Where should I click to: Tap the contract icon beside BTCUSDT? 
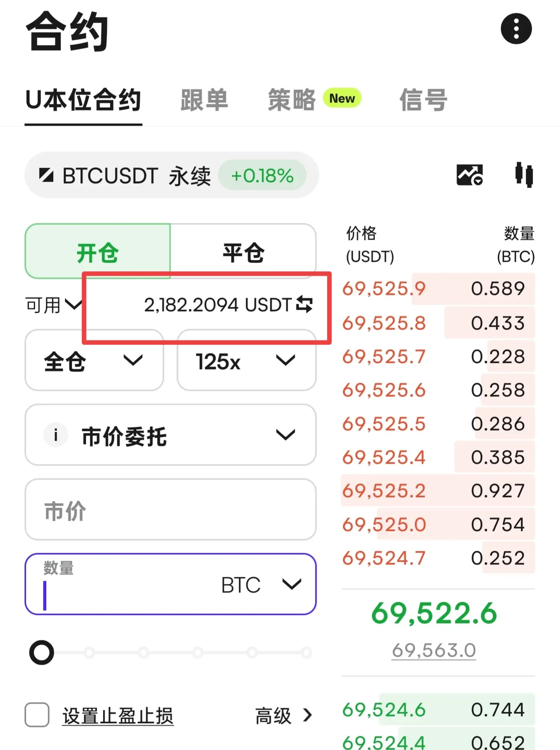(46, 175)
